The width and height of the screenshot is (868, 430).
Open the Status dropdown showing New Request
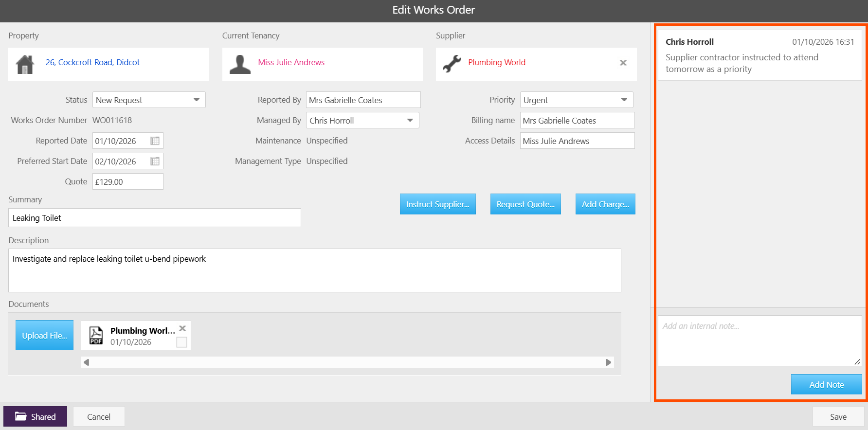[149, 100]
